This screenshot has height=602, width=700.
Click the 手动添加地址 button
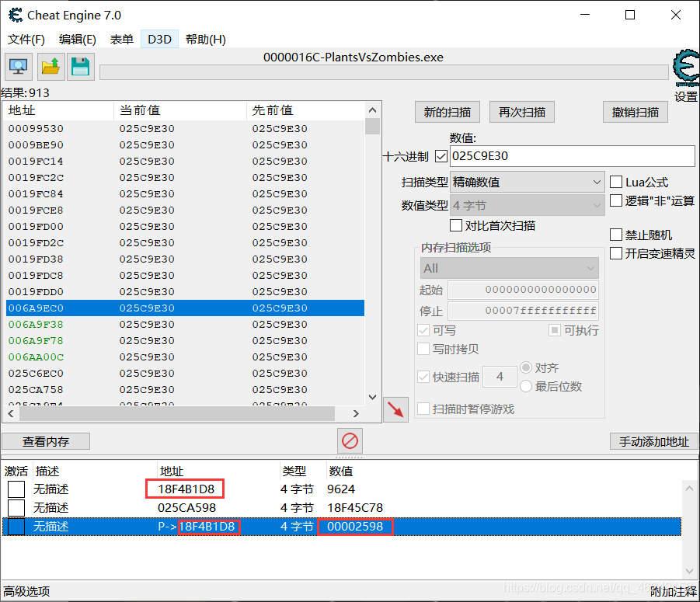click(653, 441)
